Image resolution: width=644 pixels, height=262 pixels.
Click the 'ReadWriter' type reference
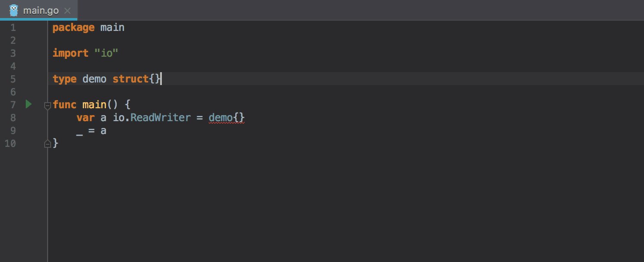click(x=160, y=117)
